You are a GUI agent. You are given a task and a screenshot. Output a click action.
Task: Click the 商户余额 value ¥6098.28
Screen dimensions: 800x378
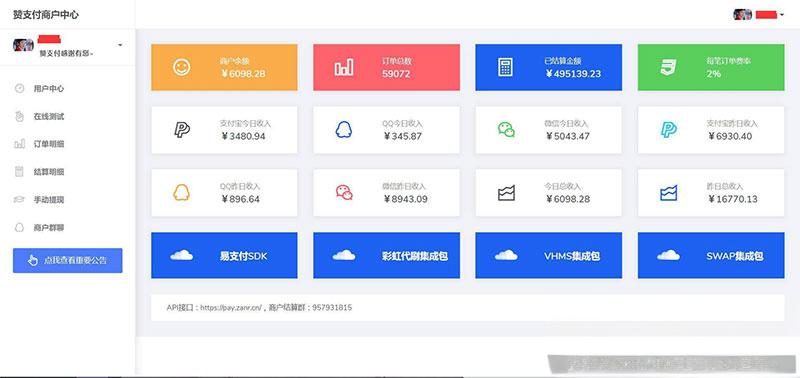coord(243,73)
